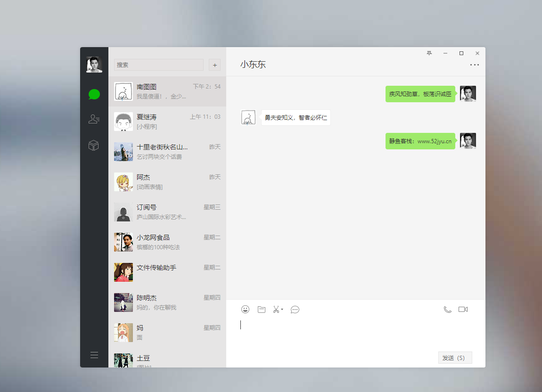Screen dimensions: 542x392
Task: Click the 发送(S) send button
Action: pyautogui.click(x=454, y=358)
